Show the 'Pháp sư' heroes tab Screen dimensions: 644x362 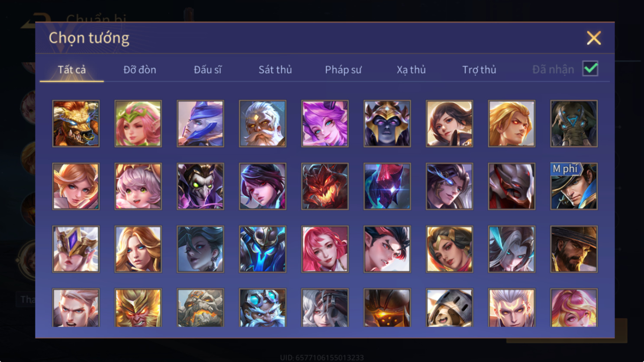coord(343,70)
